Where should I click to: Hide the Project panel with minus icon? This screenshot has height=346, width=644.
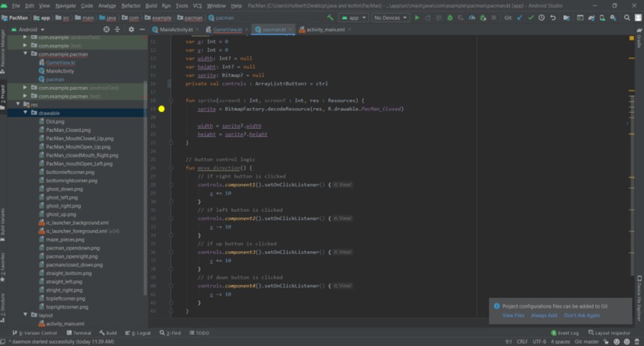[x=142, y=30]
